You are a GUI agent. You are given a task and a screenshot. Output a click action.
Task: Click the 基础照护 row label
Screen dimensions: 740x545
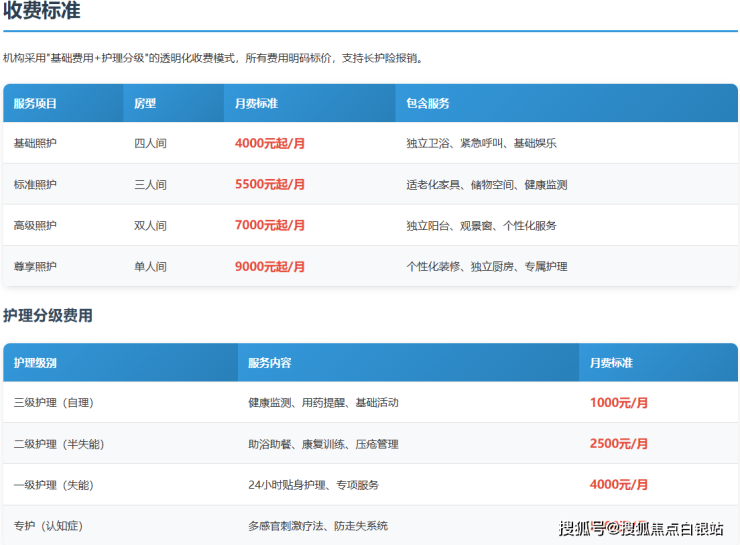[35, 144]
